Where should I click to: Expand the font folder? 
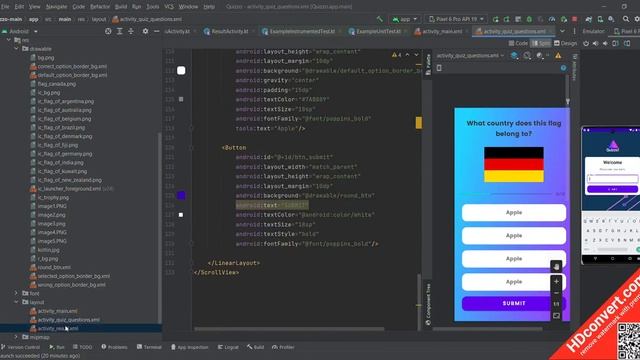(16, 293)
